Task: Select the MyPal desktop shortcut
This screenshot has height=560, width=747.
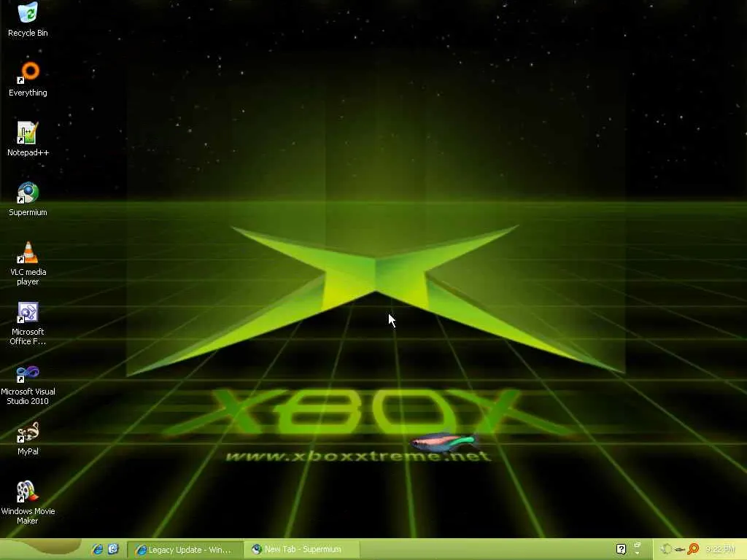Action: point(28,438)
